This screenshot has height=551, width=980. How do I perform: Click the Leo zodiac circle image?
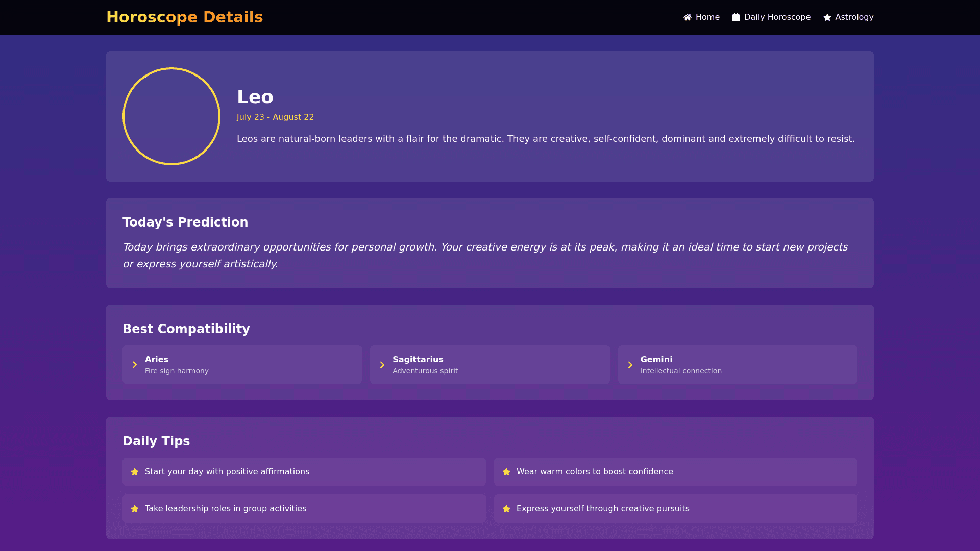[x=171, y=116]
